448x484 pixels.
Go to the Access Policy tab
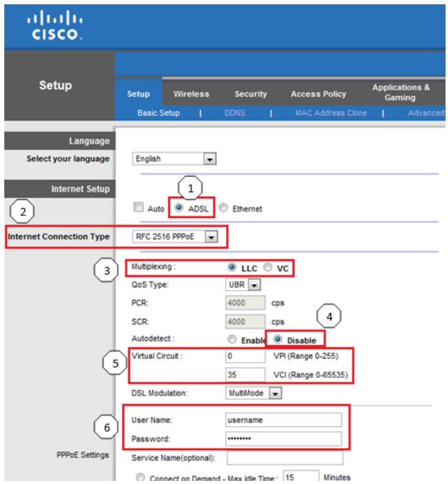(319, 94)
